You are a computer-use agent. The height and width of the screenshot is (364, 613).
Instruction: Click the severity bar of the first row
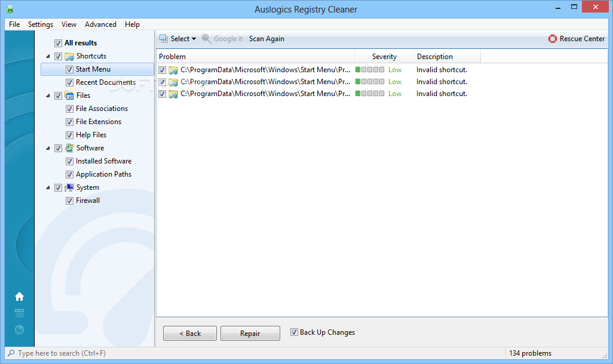pos(370,70)
